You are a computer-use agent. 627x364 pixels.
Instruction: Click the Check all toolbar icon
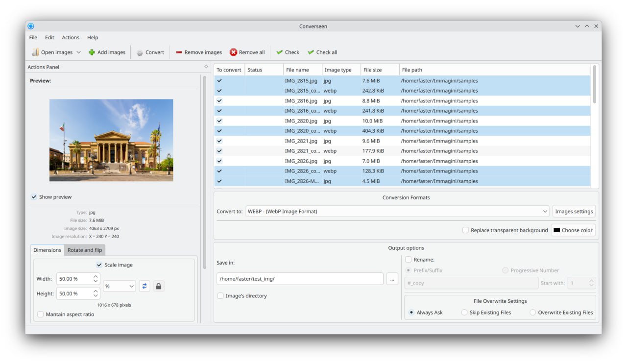(x=311, y=52)
